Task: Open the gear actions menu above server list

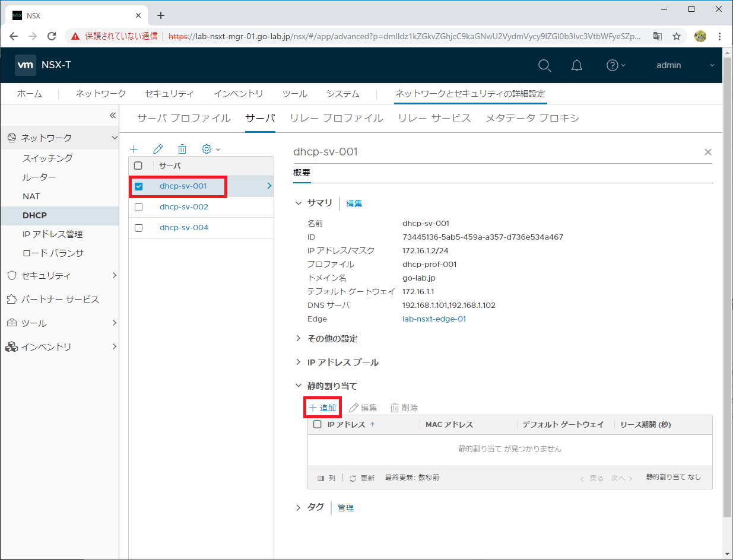Action: (x=211, y=149)
